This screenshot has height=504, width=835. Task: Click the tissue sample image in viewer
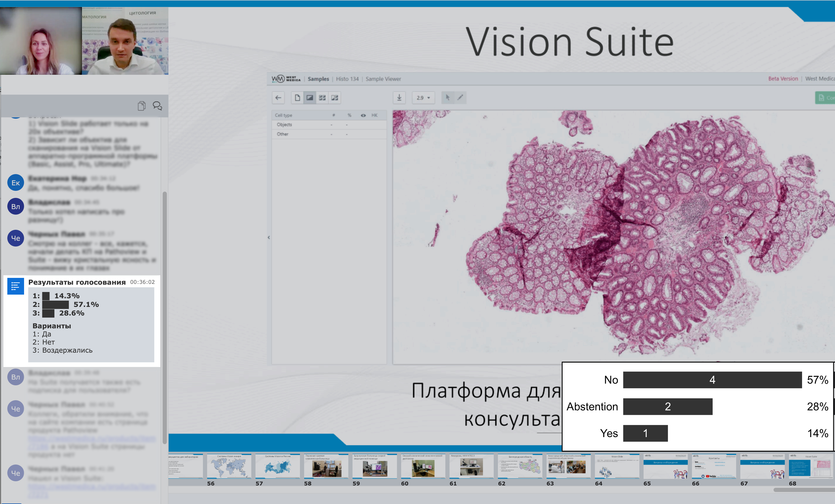click(614, 237)
